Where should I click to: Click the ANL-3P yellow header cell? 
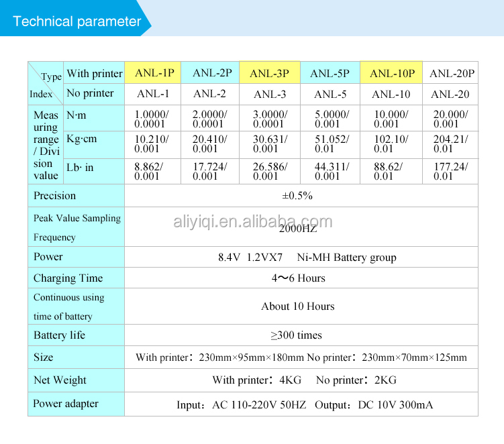pos(270,72)
